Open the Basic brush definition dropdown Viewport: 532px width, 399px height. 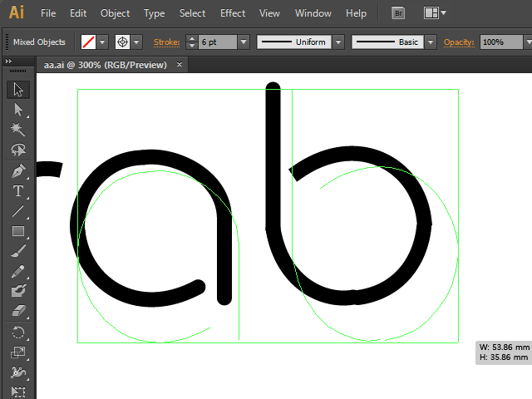(431, 42)
